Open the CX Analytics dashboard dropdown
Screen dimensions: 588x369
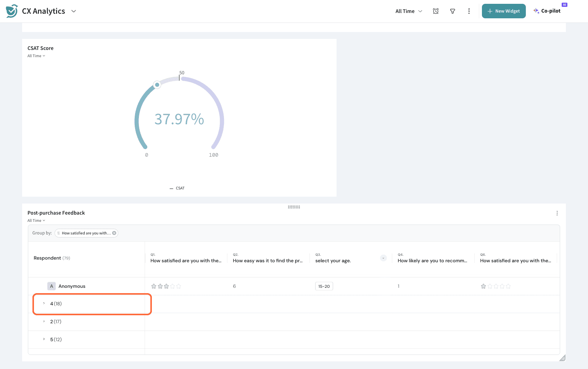(74, 11)
